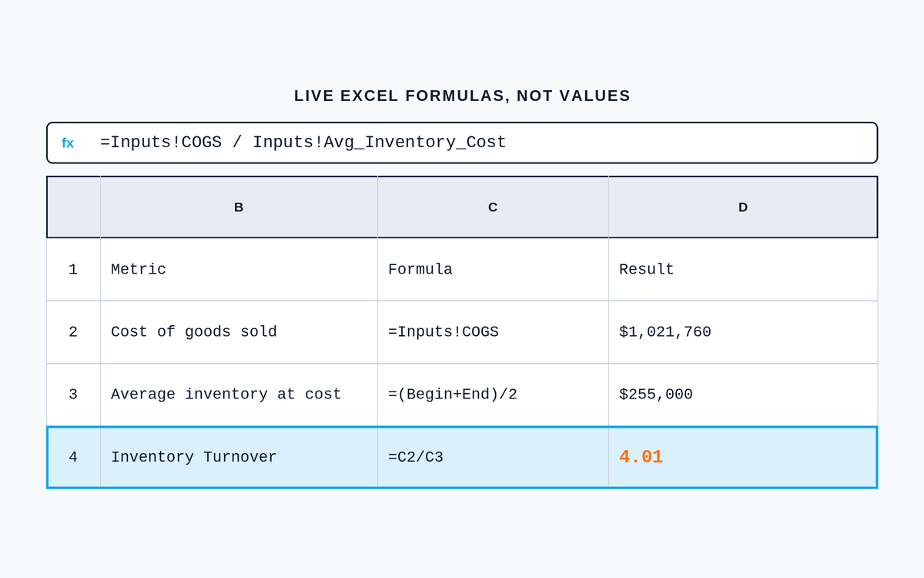Image resolution: width=924 pixels, height=578 pixels.
Task: Click the formula bar input field
Action: click(x=462, y=143)
